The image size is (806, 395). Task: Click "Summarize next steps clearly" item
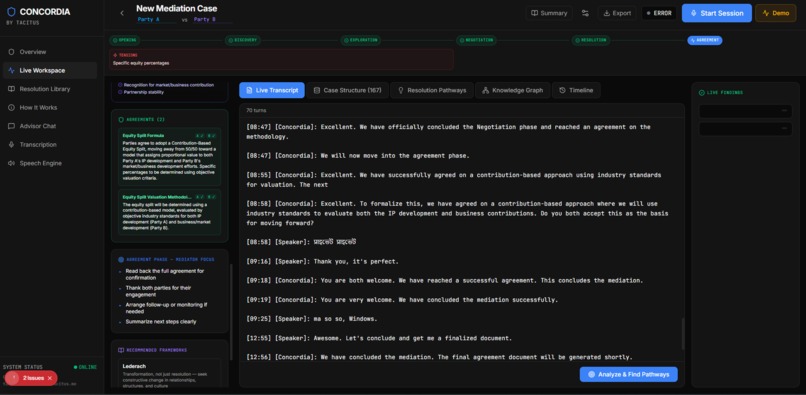(161, 321)
